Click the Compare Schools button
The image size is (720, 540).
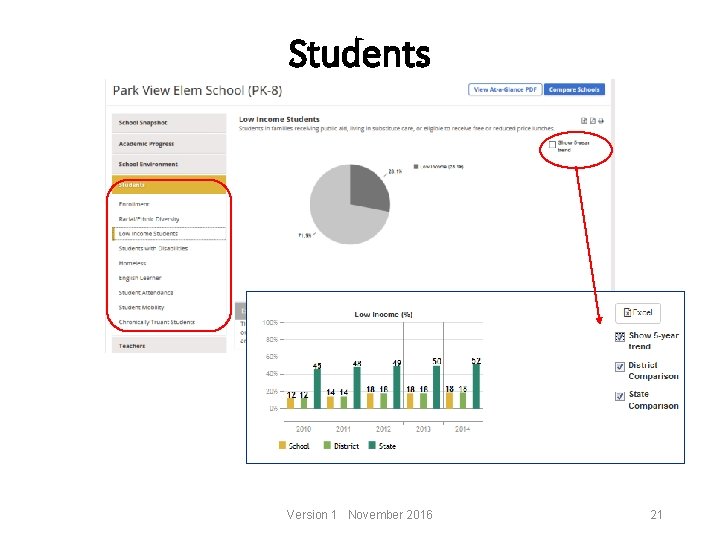[574, 90]
